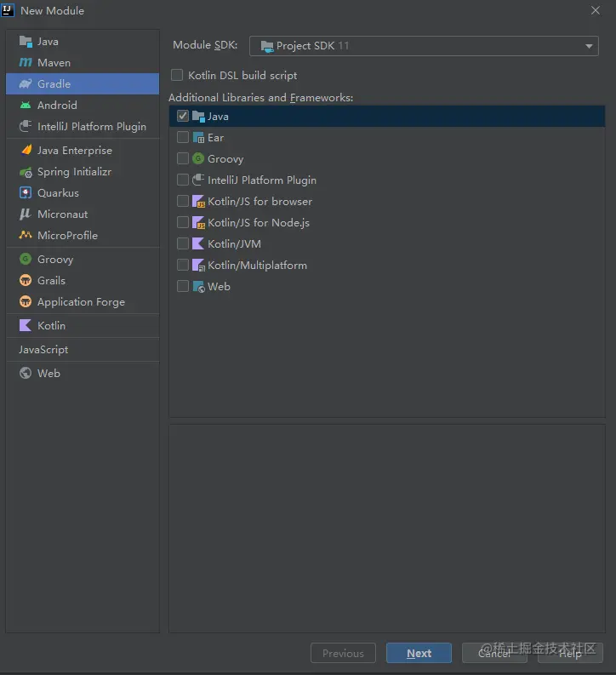Viewport: 616px width, 675px height.
Task: Select Java Enterprise module type label
Action: click(75, 151)
